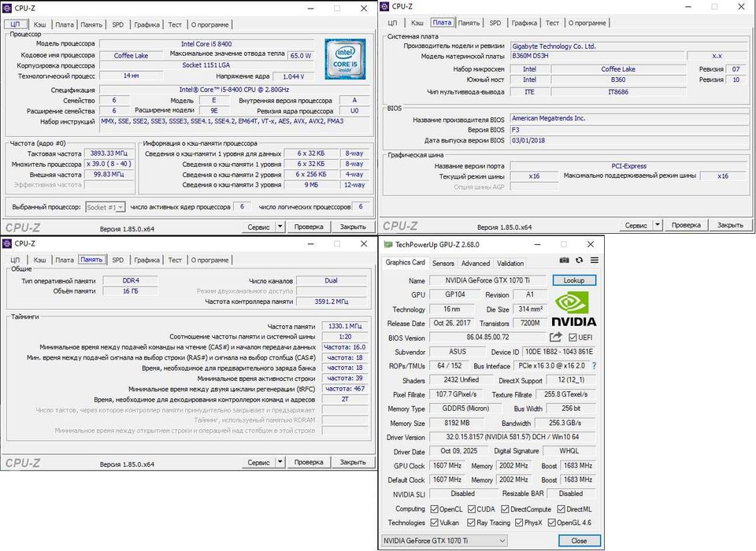Click Закрыть in the Память window
The image size is (756, 551).
[x=353, y=462]
